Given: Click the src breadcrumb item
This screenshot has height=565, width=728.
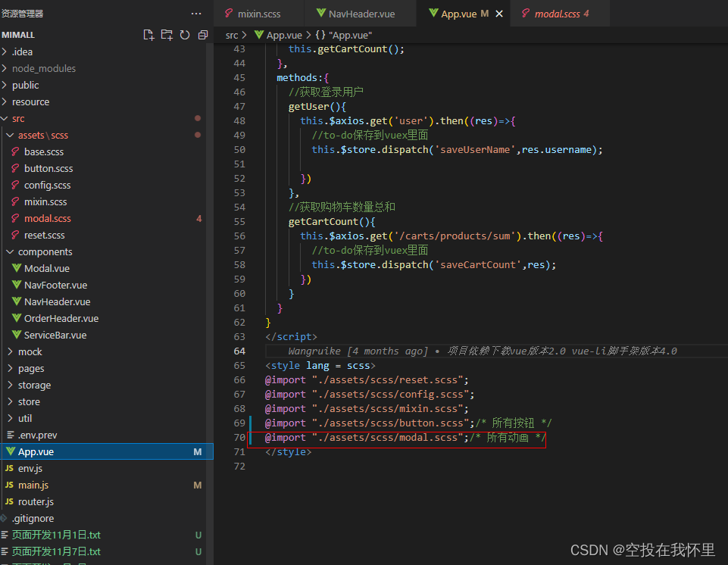Looking at the screenshot, I should [231, 34].
